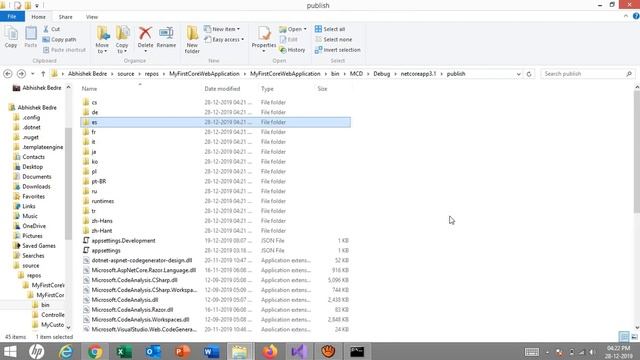Open Visual Studio from taskbar
640x360 pixels.
(x=299, y=351)
